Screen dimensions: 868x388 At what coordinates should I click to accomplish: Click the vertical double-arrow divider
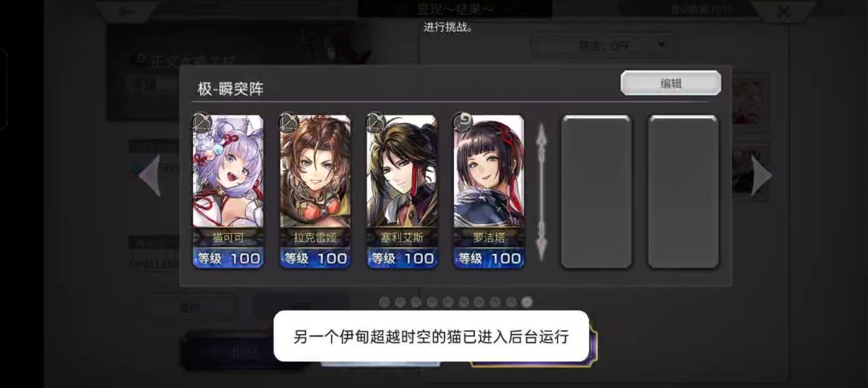pyautogui.click(x=542, y=191)
